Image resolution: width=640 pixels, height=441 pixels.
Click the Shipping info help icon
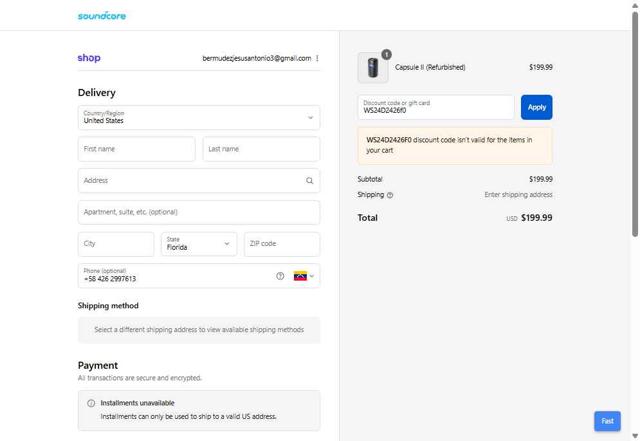click(390, 195)
